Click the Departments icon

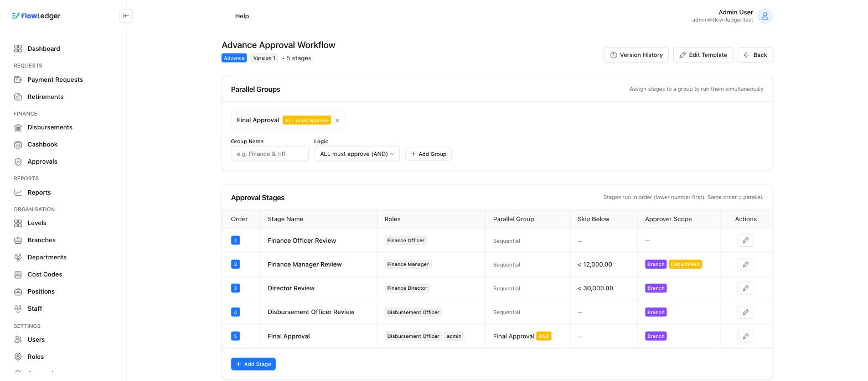click(x=18, y=257)
